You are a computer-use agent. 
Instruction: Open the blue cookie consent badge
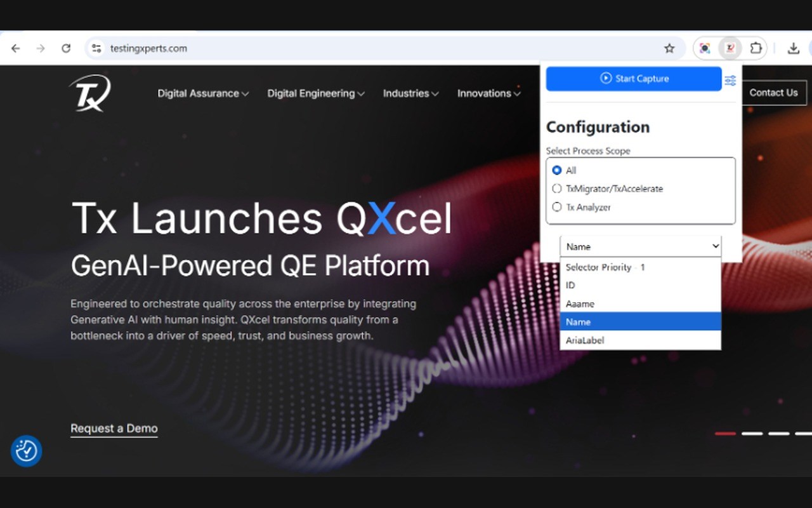(x=26, y=451)
